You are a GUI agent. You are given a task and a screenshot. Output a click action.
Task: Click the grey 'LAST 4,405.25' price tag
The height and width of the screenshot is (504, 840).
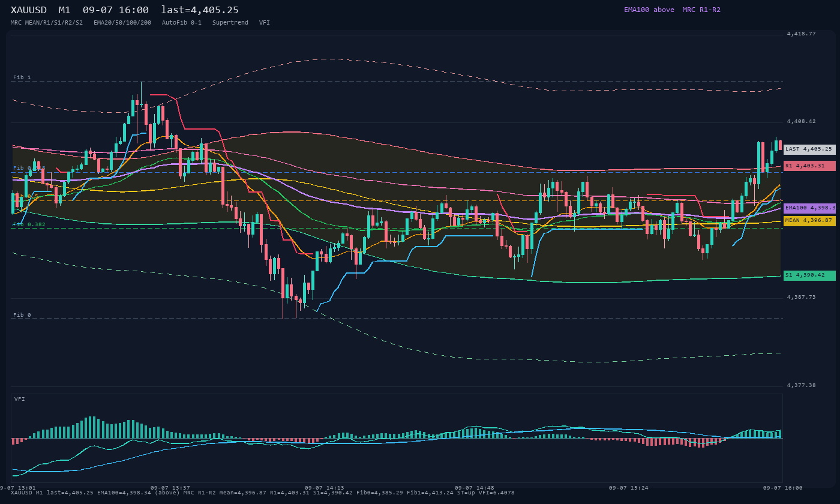tap(809, 149)
